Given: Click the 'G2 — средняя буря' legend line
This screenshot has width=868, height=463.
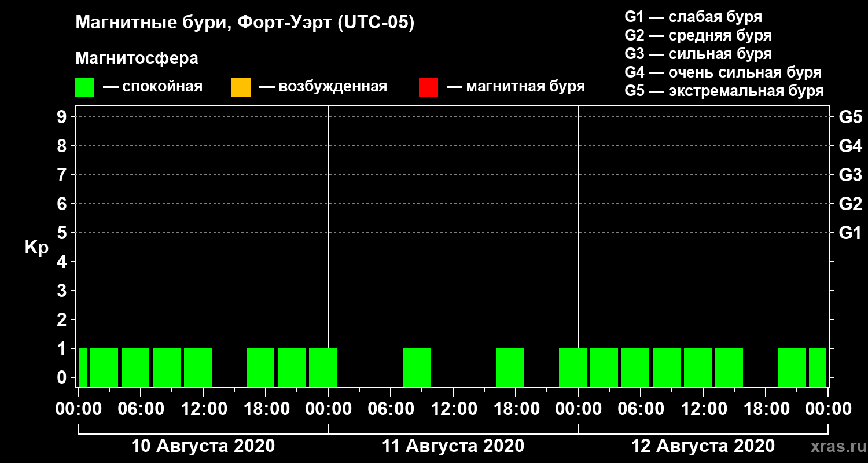Looking at the screenshot, I should click(698, 35).
